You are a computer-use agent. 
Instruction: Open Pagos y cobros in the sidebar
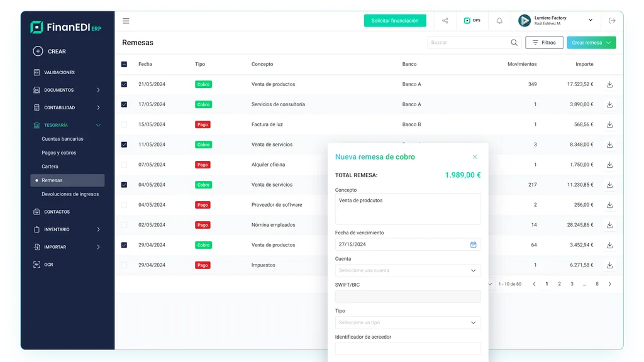pyautogui.click(x=58, y=153)
